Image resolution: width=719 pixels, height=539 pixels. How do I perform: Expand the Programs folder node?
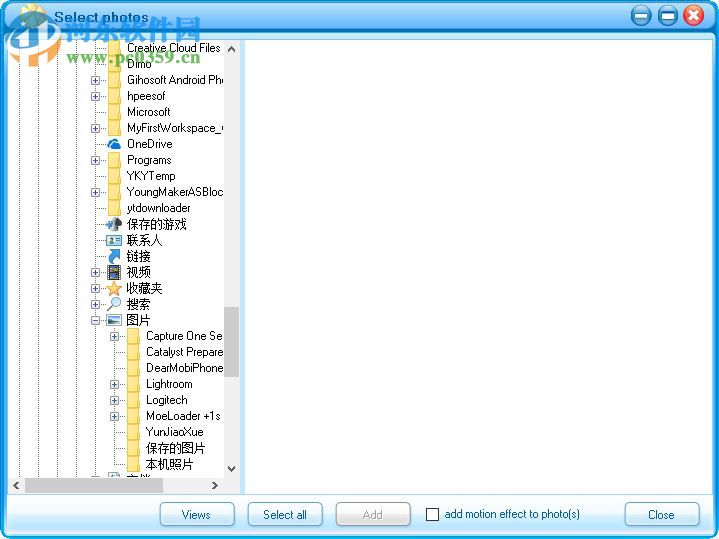coord(95,161)
